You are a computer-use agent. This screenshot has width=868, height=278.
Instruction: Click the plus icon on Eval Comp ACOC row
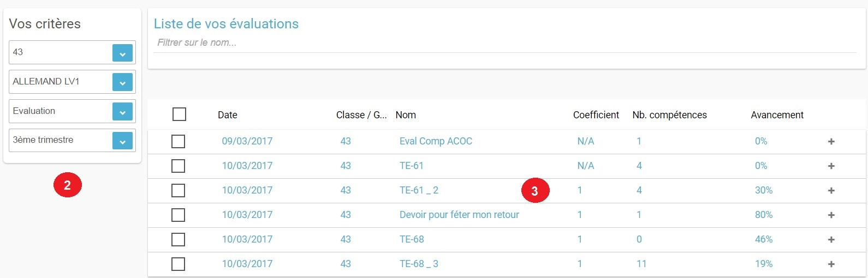click(831, 142)
